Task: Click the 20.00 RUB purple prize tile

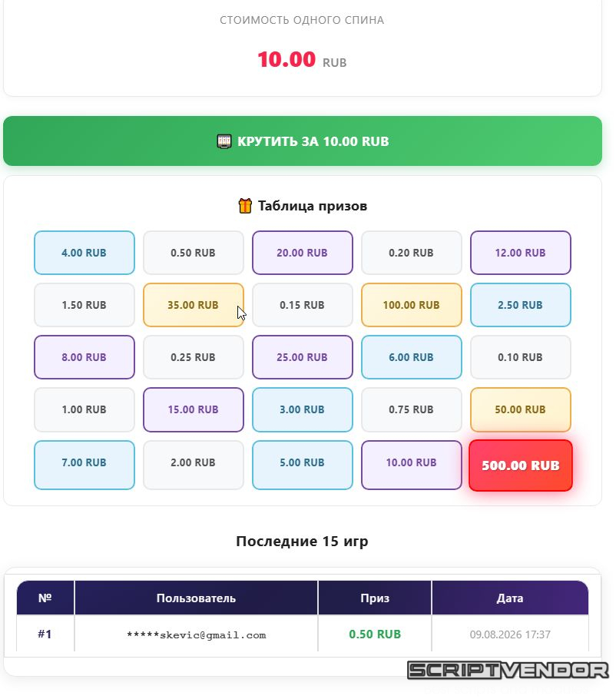Action: coord(303,253)
